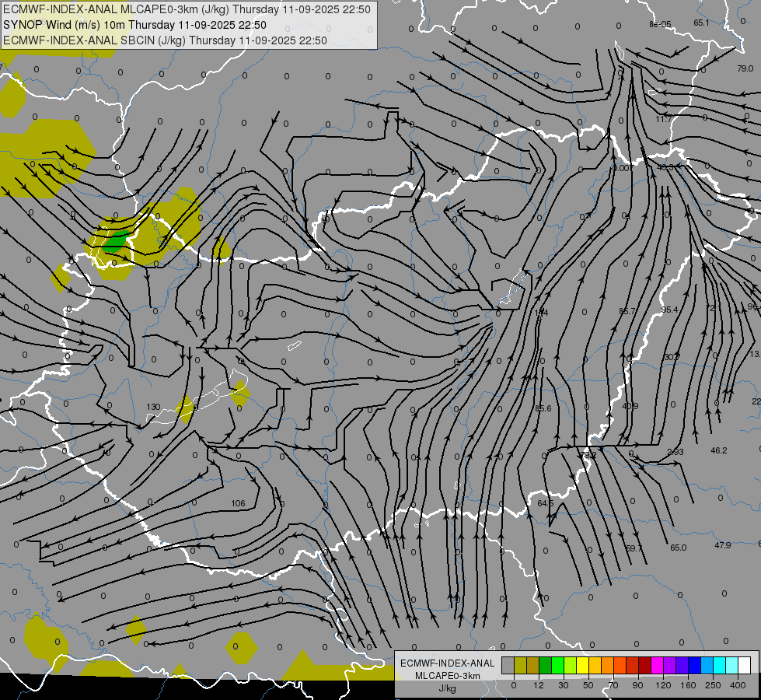Click the ECMWF-INDEX-ANAL SBCIN title line

tap(165, 40)
